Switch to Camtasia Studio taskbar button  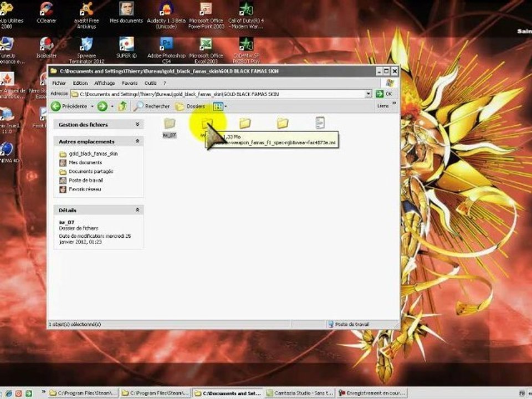pyautogui.click(x=300, y=393)
